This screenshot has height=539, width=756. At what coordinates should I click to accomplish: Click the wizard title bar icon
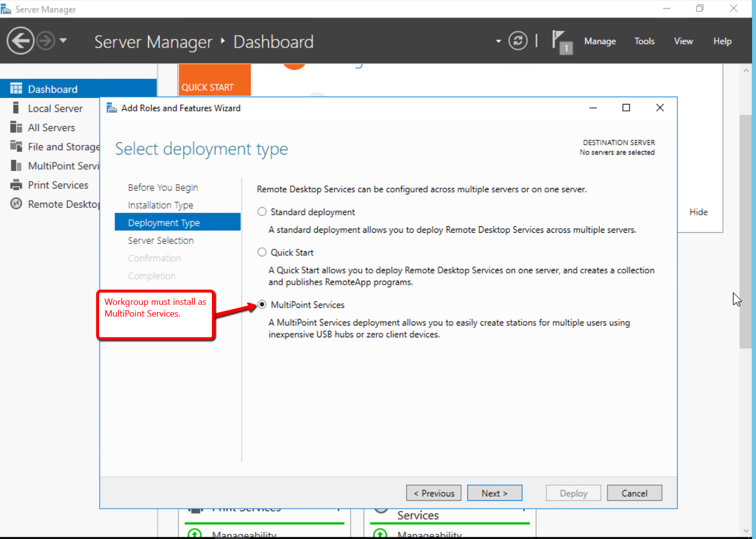coord(111,108)
